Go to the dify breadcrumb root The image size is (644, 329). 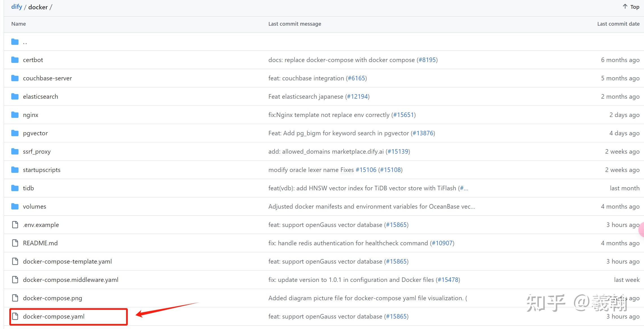tap(17, 7)
